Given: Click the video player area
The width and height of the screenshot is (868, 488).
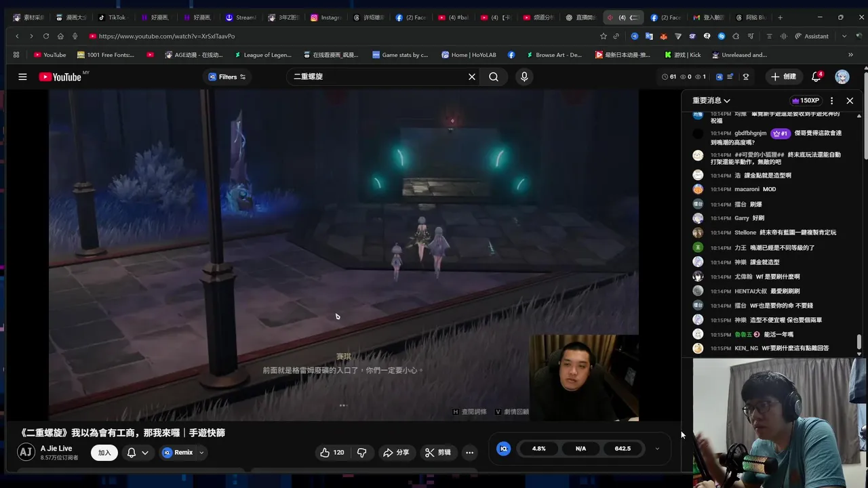Looking at the screenshot, I should pyautogui.click(x=343, y=254).
